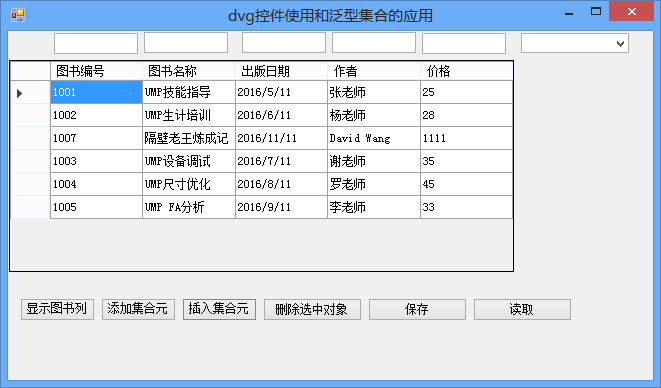Select cell UMP尺寸优化

189,184
